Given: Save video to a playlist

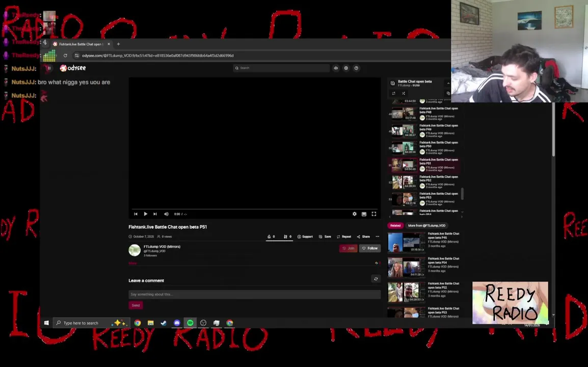Looking at the screenshot, I should tap(325, 237).
